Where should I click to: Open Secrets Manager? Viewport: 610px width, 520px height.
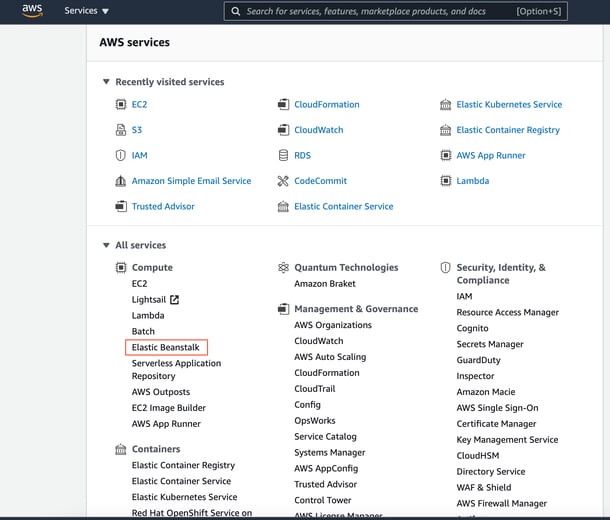[490, 344]
